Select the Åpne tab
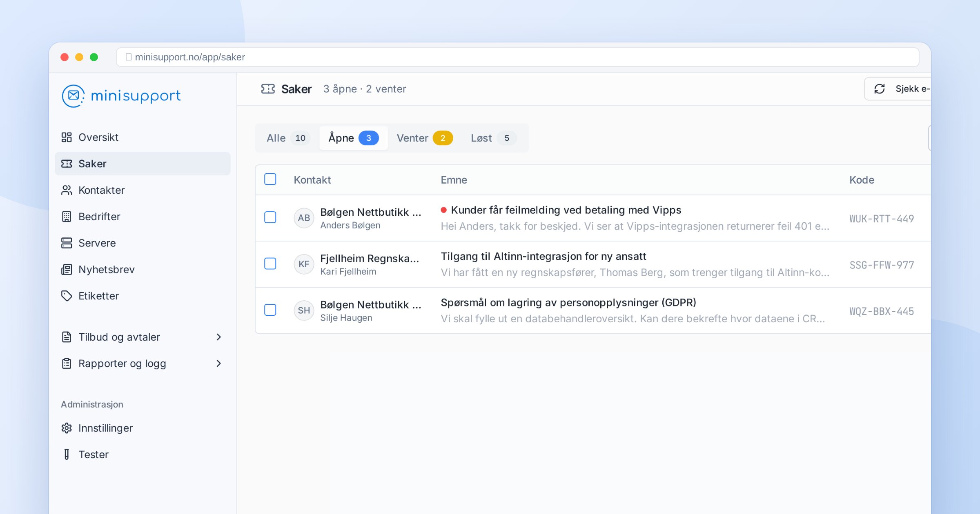Screen dimensions: 980x514 click(354, 138)
